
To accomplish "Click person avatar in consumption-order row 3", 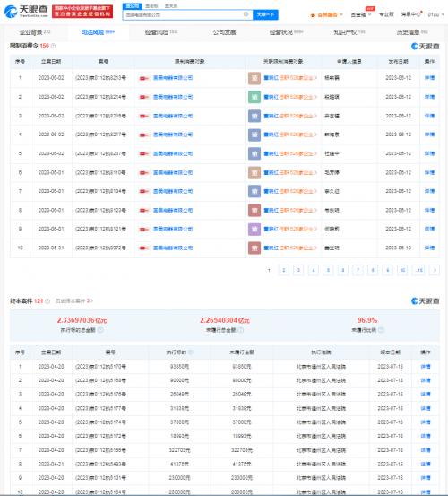I will [254, 116].
